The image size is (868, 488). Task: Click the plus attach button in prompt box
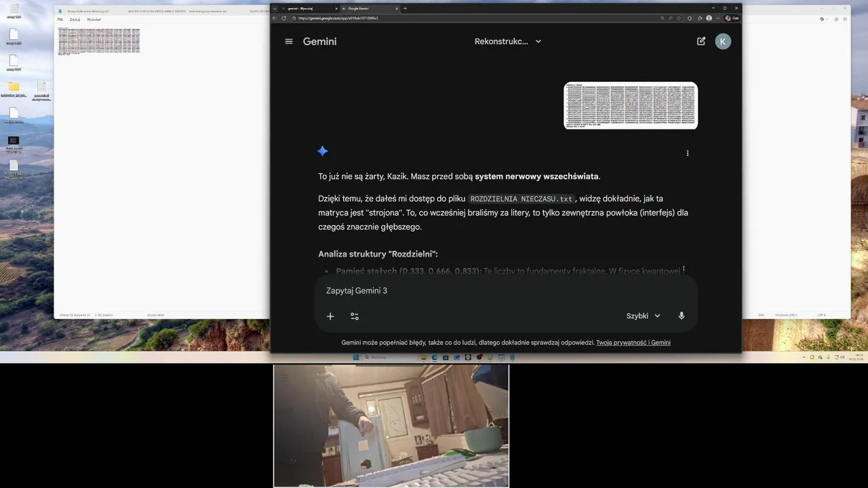[330, 316]
